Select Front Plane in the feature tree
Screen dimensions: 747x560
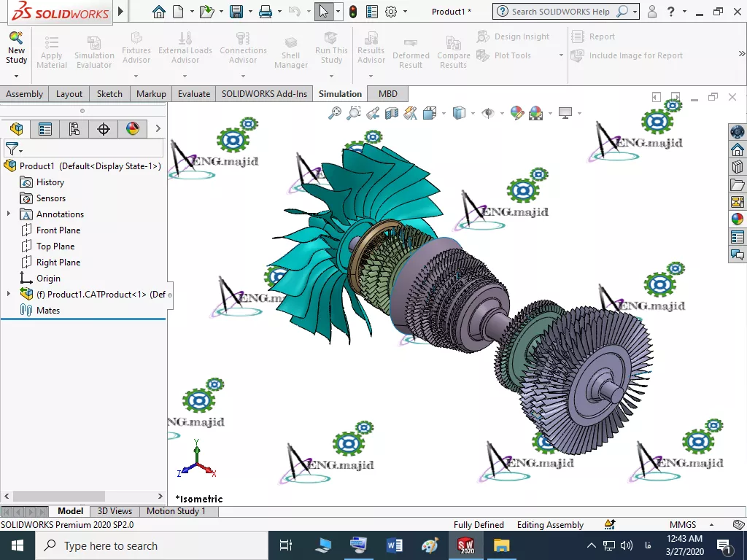pos(58,230)
